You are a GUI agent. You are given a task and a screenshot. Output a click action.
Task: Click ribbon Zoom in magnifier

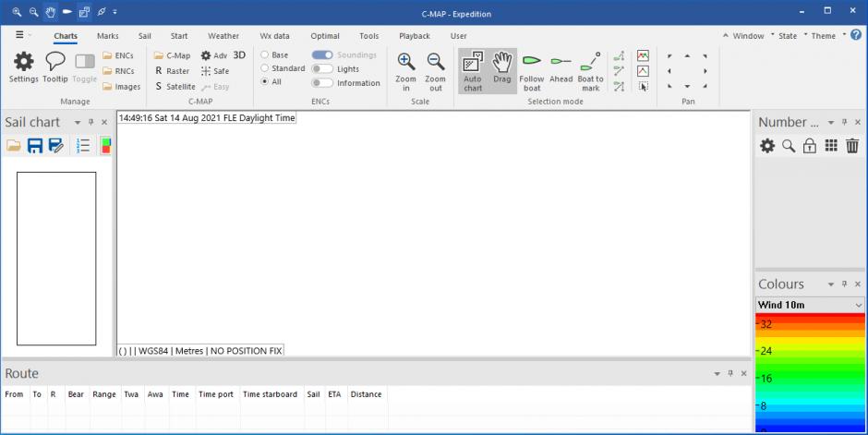tap(405, 71)
